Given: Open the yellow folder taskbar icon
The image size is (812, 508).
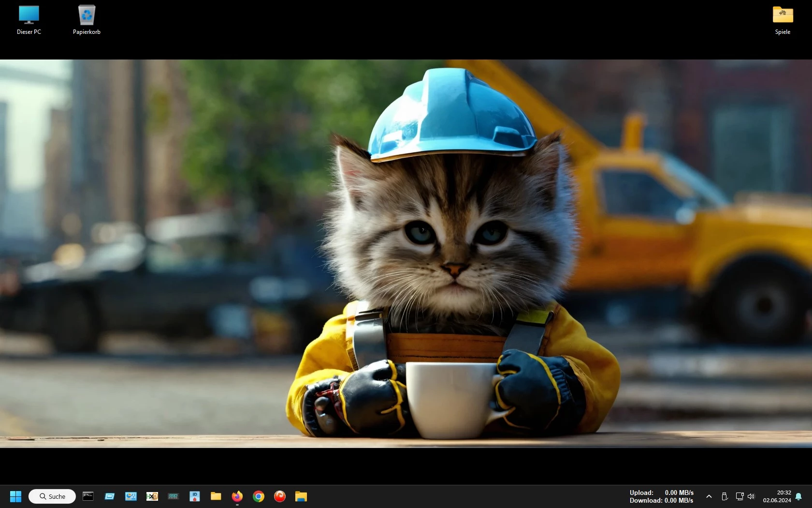Looking at the screenshot, I should (x=216, y=496).
